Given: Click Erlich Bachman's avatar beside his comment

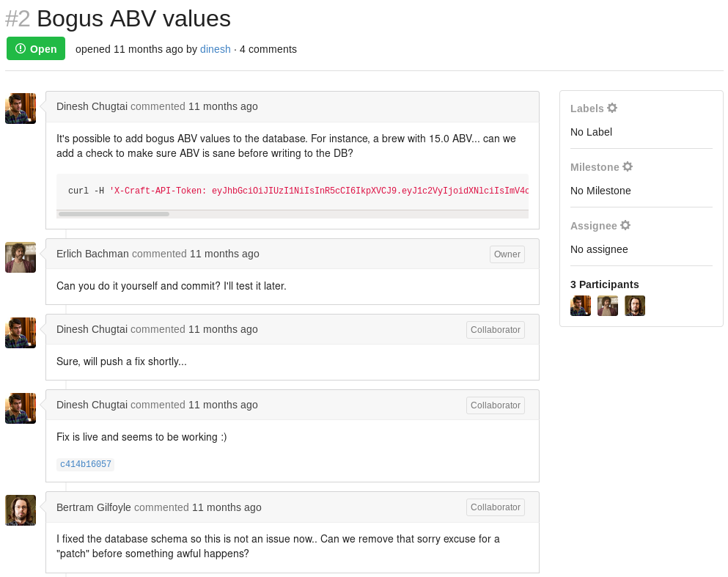Looking at the screenshot, I should pyautogui.click(x=21, y=257).
